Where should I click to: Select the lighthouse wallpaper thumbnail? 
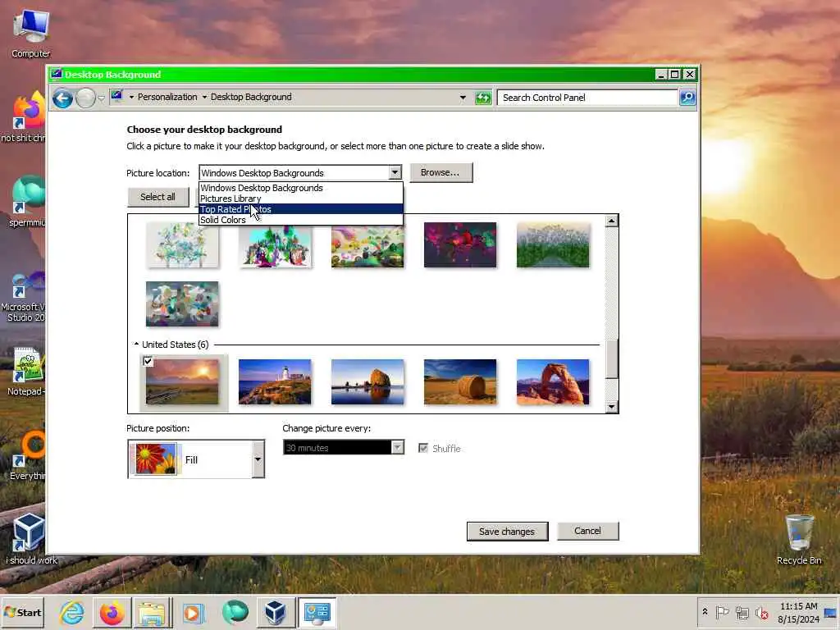pos(275,382)
